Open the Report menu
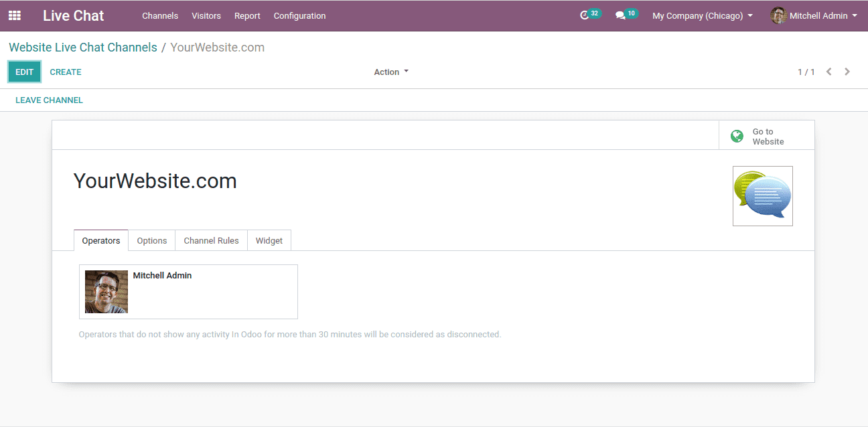Image resolution: width=868 pixels, height=427 pixels. (x=247, y=15)
